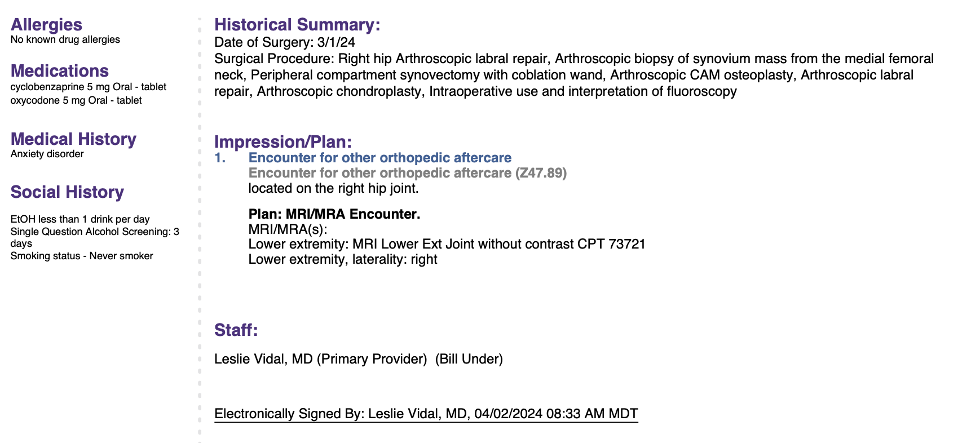Select the Medications section heading
Image resolution: width=980 pixels, height=443 pixels.
click(x=60, y=71)
